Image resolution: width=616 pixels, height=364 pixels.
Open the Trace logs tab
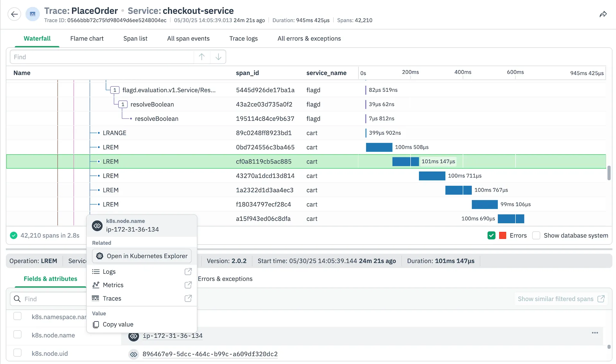(x=243, y=38)
